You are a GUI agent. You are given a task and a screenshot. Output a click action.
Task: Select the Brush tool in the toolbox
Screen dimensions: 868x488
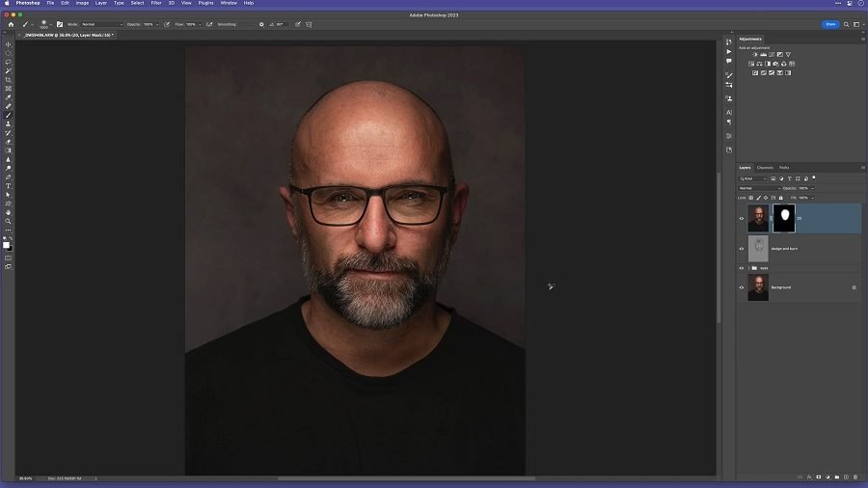point(9,115)
